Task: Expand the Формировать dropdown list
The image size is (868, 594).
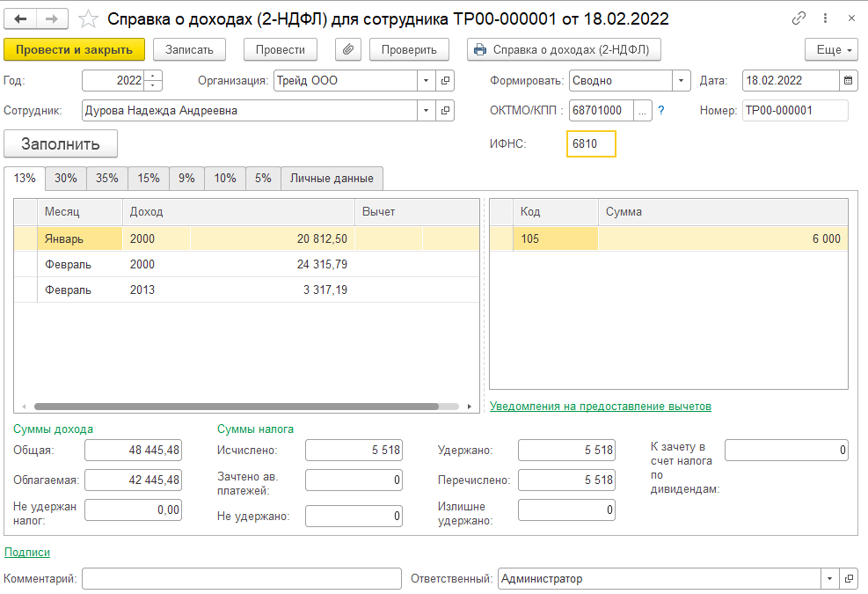Action: tap(682, 81)
